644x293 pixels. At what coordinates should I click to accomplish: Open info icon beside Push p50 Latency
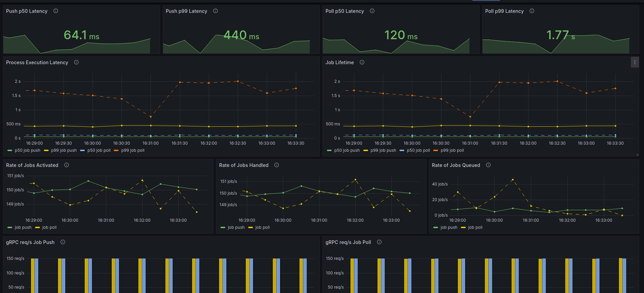(x=56, y=11)
